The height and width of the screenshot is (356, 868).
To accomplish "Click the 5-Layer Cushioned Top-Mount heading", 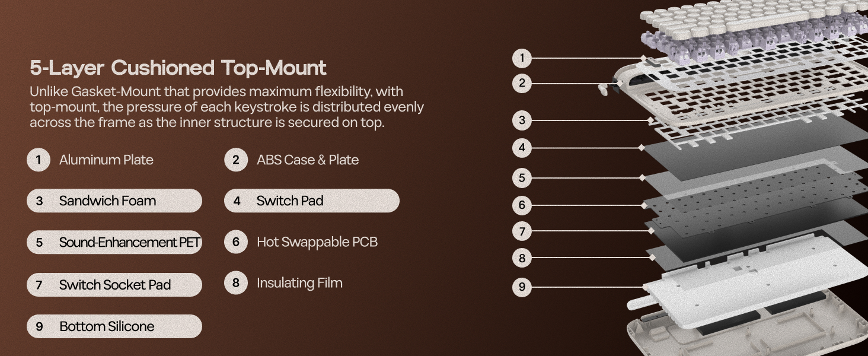I will coord(178,68).
